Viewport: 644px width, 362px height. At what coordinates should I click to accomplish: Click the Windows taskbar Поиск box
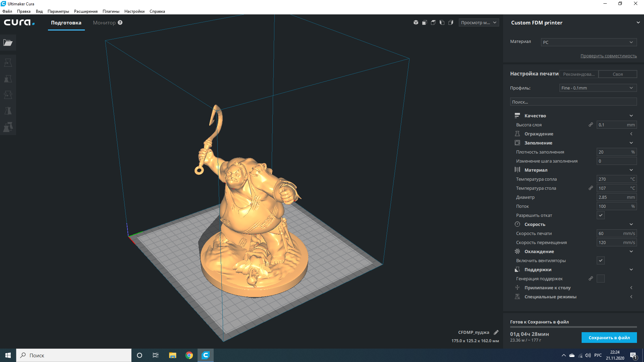point(74,355)
